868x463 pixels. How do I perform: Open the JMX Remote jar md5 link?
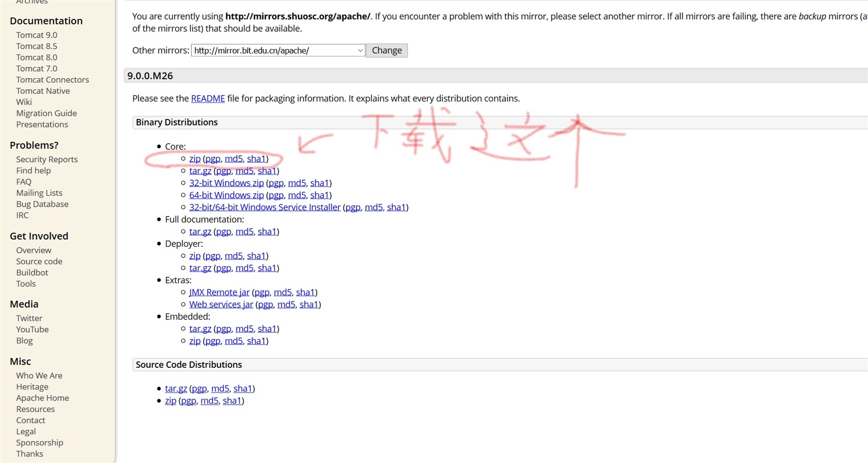(283, 292)
